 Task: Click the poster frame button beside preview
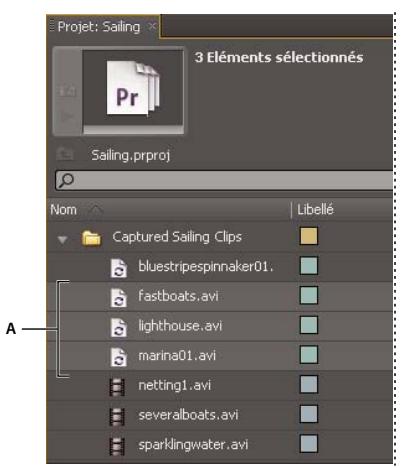pyautogui.click(x=68, y=91)
